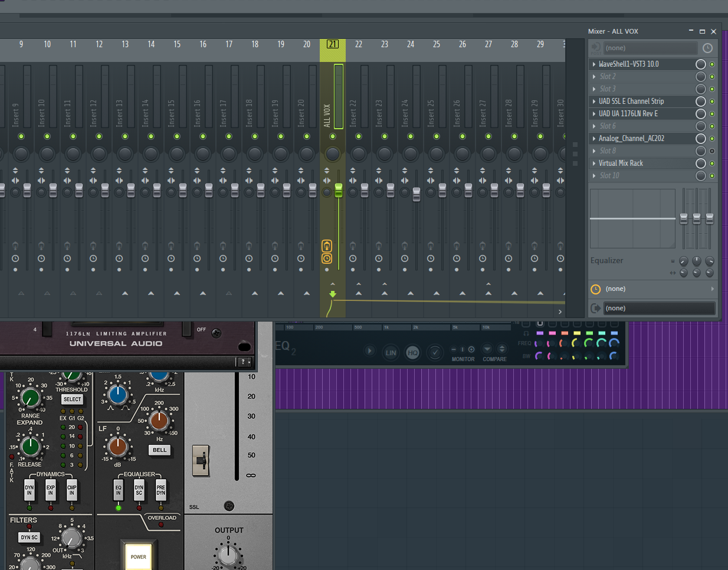The height and width of the screenshot is (570, 728).
Task: Click the first mixer Equalizer band slider
Action: [684, 218]
